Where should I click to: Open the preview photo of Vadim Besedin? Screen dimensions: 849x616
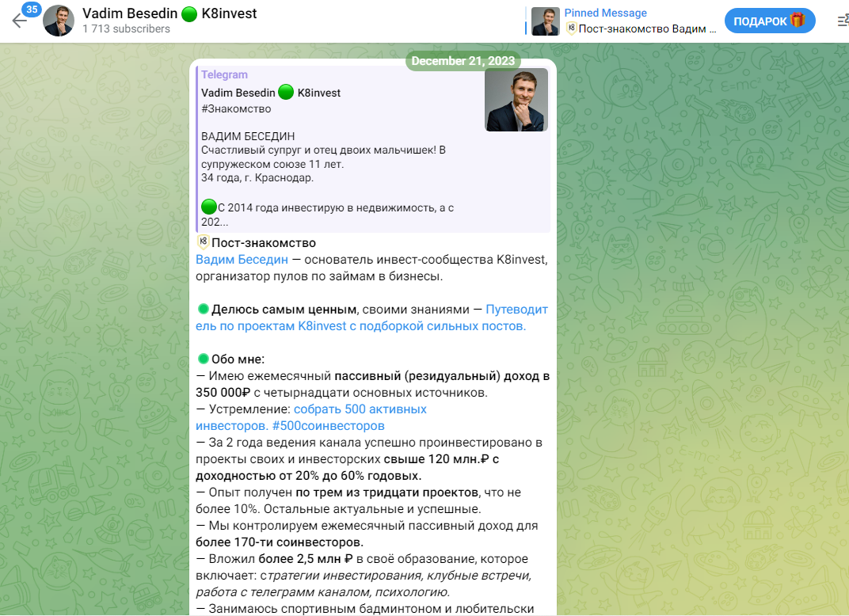[516, 100]
